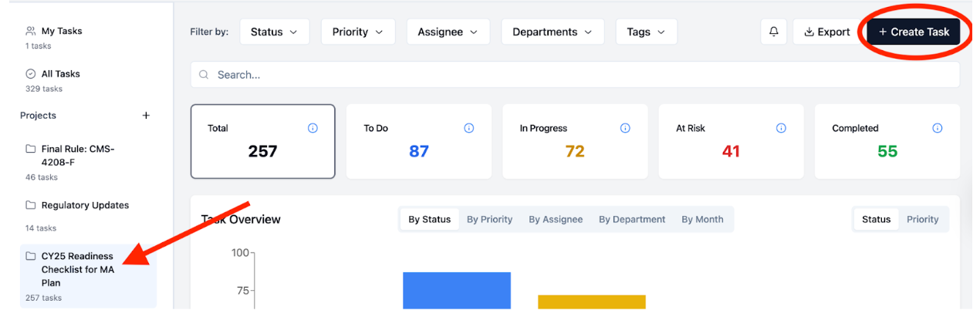Switch to By Priority tab

coord(490,219)
